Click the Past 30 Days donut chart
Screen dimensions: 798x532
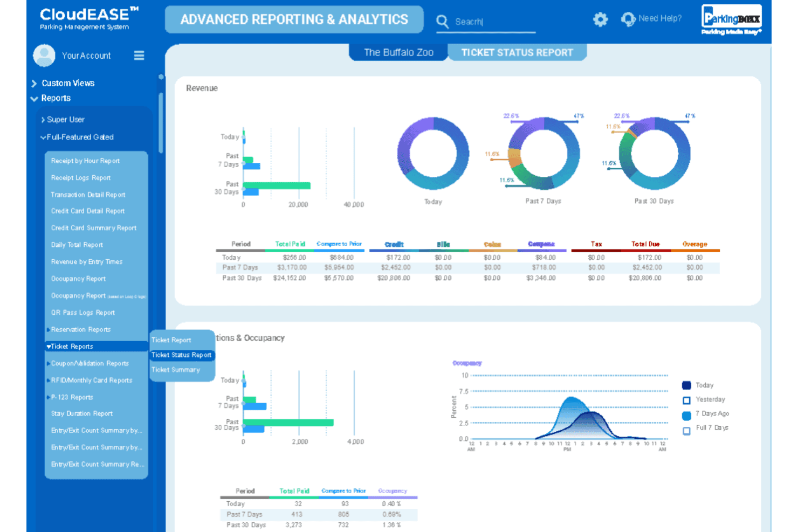tap(655, 153)
